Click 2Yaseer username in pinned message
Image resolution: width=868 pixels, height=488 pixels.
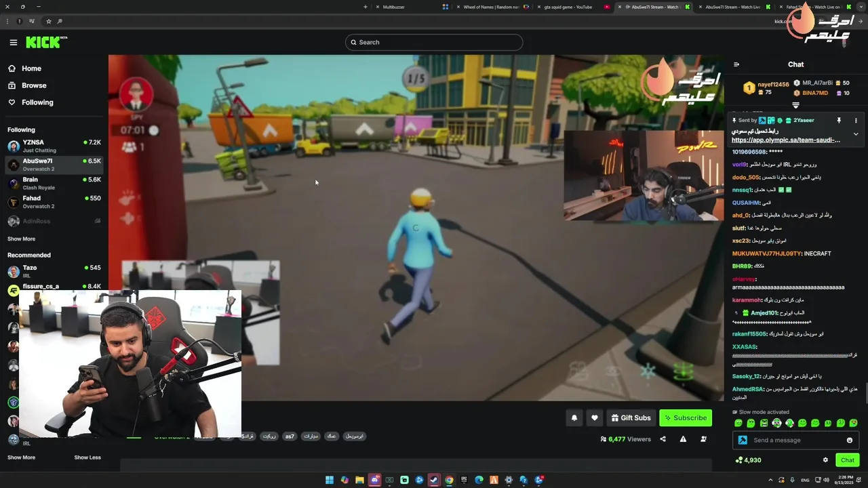pyautogui.click(x=804, y=121)
